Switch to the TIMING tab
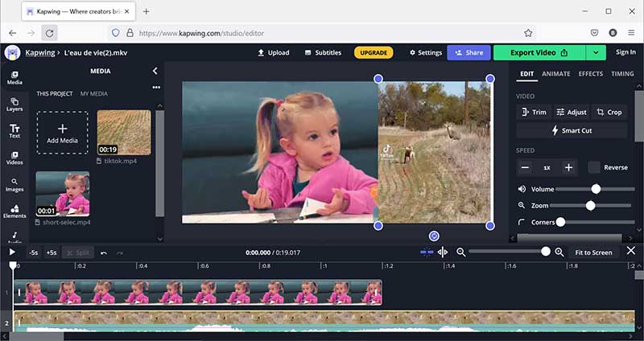 click(x=622, y=74)
